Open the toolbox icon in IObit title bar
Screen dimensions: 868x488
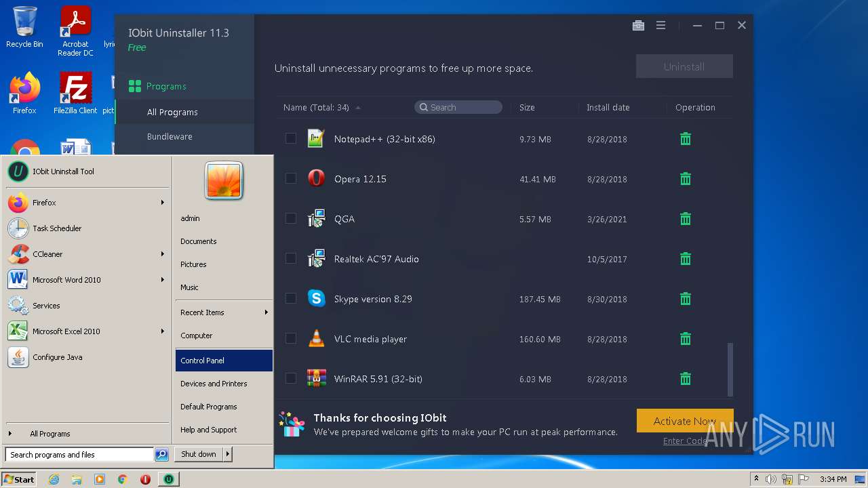click(638, 25)
